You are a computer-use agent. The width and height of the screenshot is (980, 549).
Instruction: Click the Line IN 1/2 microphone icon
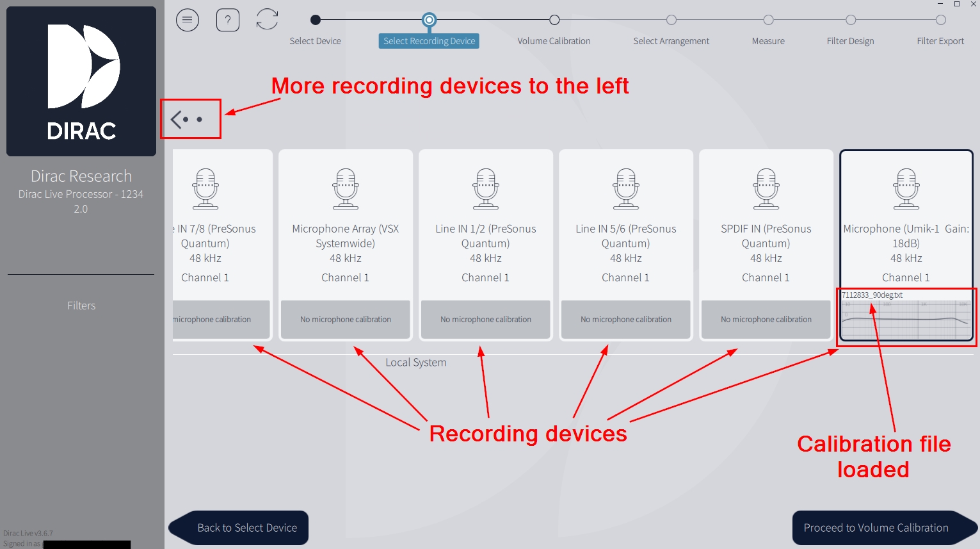click(x=485, y=188)
